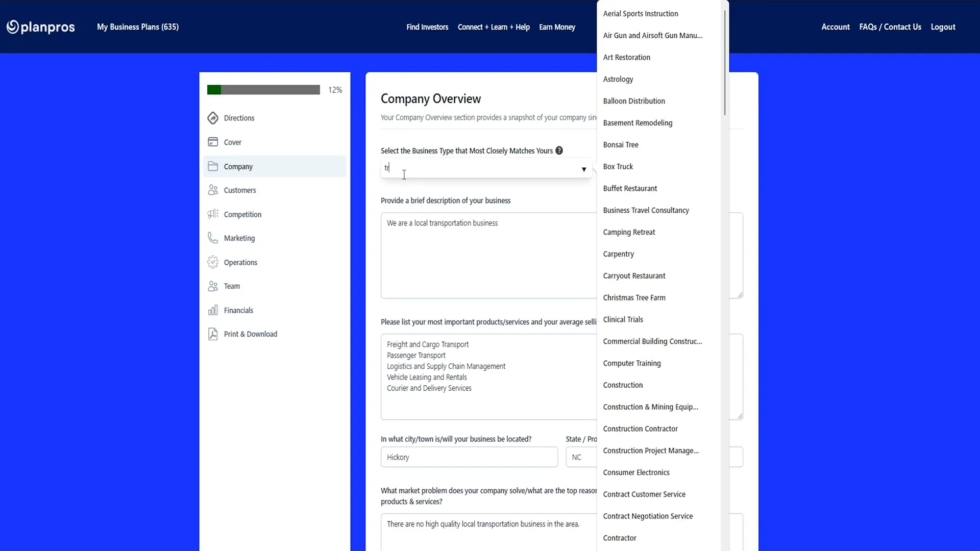Edit the state field containing NC

tap(581, 457)
